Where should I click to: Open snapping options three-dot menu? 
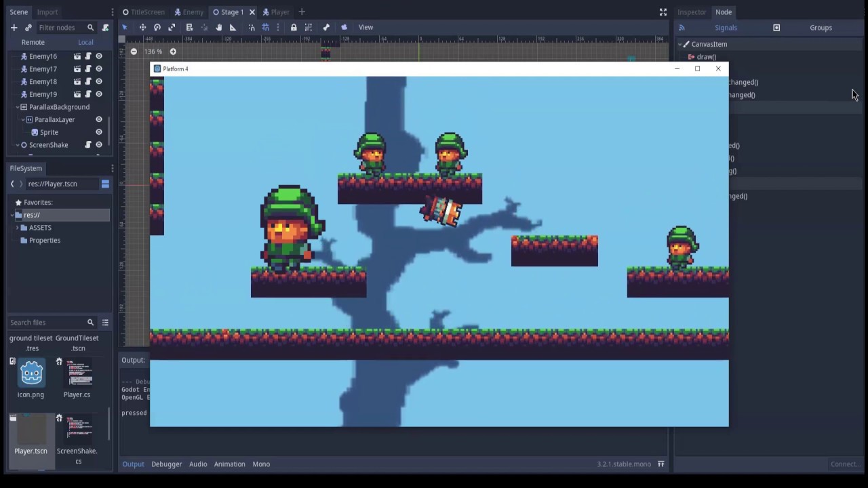(x=278, y=27)
